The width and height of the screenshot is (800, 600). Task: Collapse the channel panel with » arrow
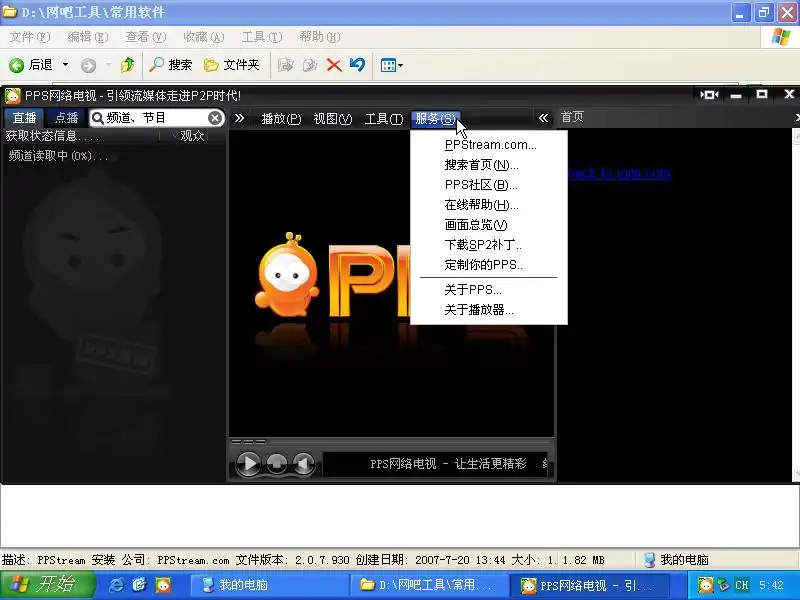(239, 118)
